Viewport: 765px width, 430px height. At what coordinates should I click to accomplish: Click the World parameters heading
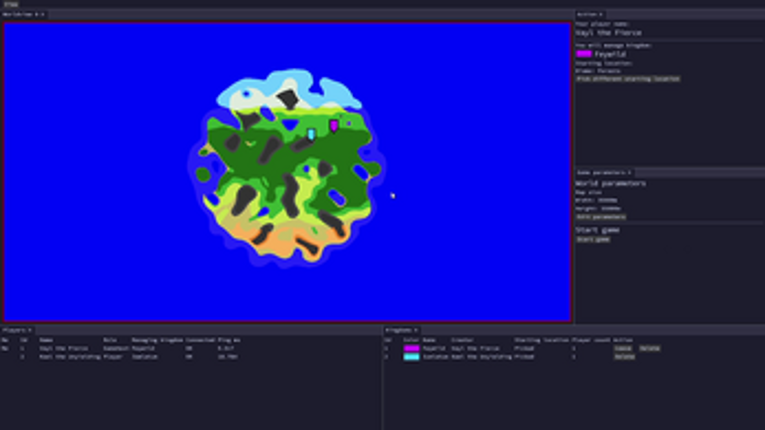click(610, 184)
